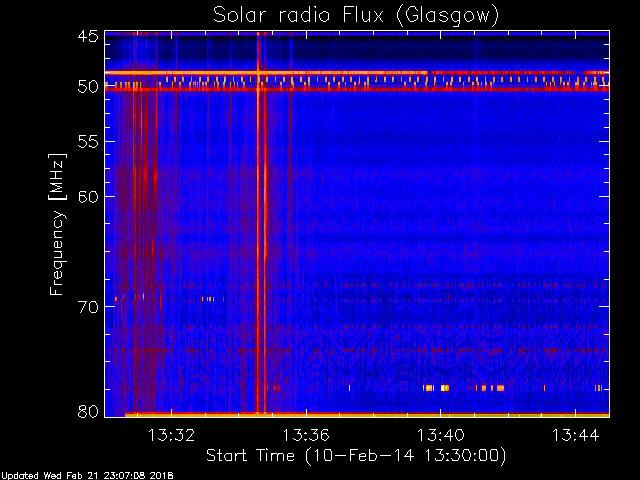640x480 pixels.
Task: Click the 55 frequency tick label
Action: pyautogui.click(x=88, y=142)
